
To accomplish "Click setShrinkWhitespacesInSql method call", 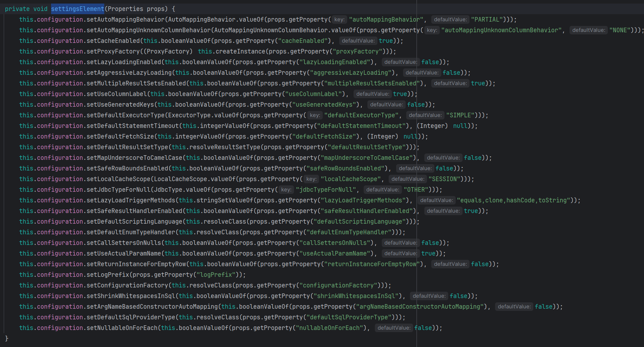I will pos(131,296).
